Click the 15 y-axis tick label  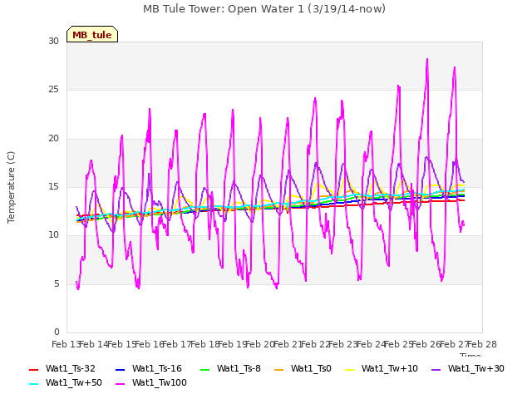pos(53,186)
